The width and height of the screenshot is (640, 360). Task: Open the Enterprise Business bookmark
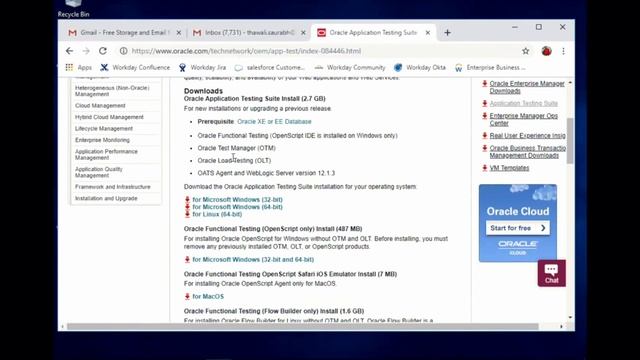pyautogui.click(x=490, y=67)
